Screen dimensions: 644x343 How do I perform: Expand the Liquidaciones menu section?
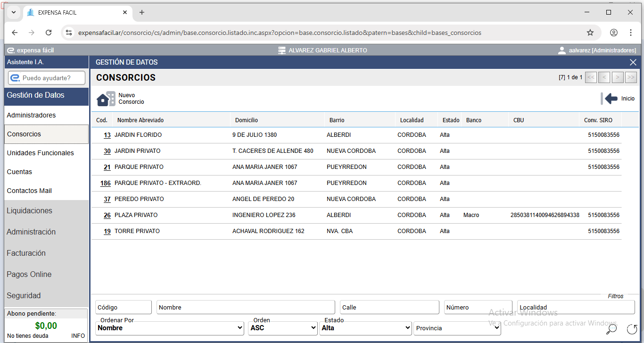click(30, 211)
